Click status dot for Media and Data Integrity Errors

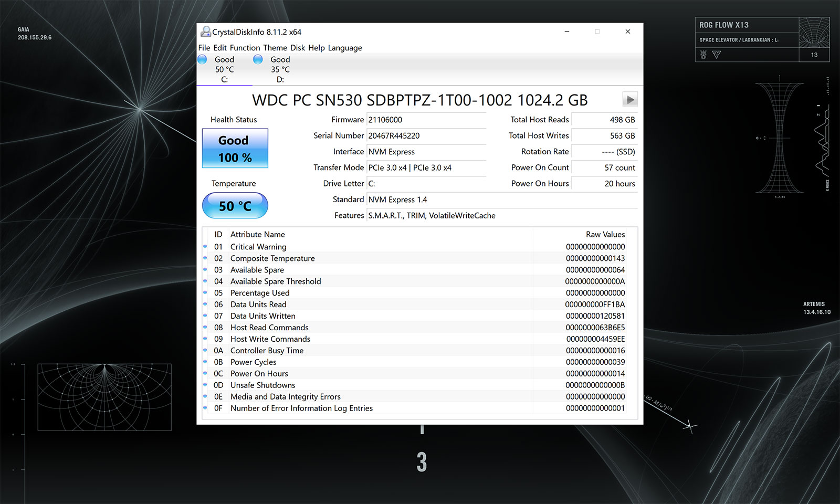click(x=205, y=396)
